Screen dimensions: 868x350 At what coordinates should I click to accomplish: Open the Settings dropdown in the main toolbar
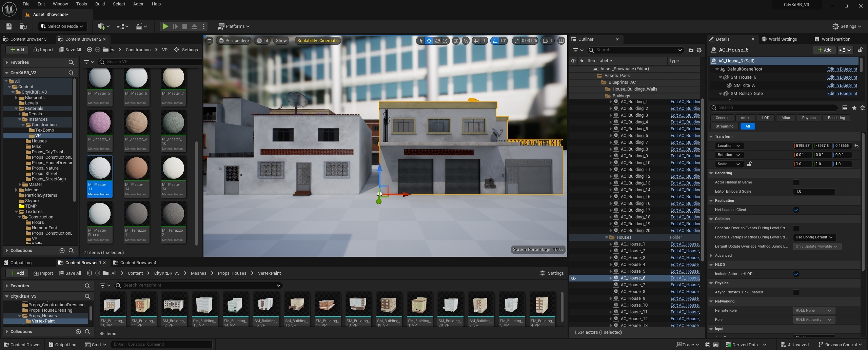[846, 26]
